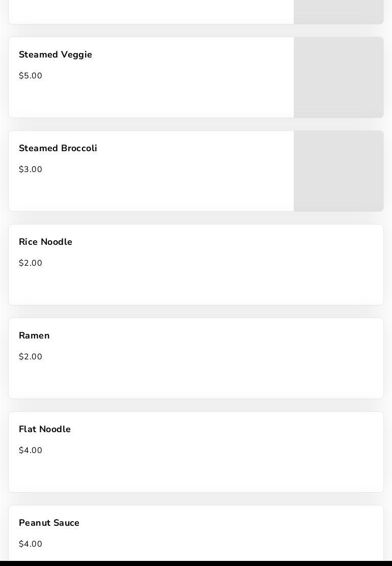Click the image placeholder above Steamed Veggie's

point(339,11)
